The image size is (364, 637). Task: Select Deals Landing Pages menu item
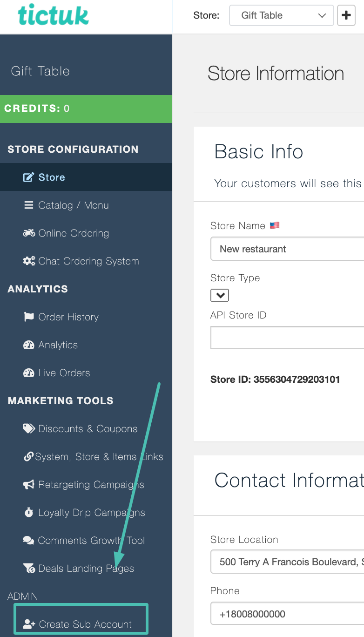click(x=86, y=569)
